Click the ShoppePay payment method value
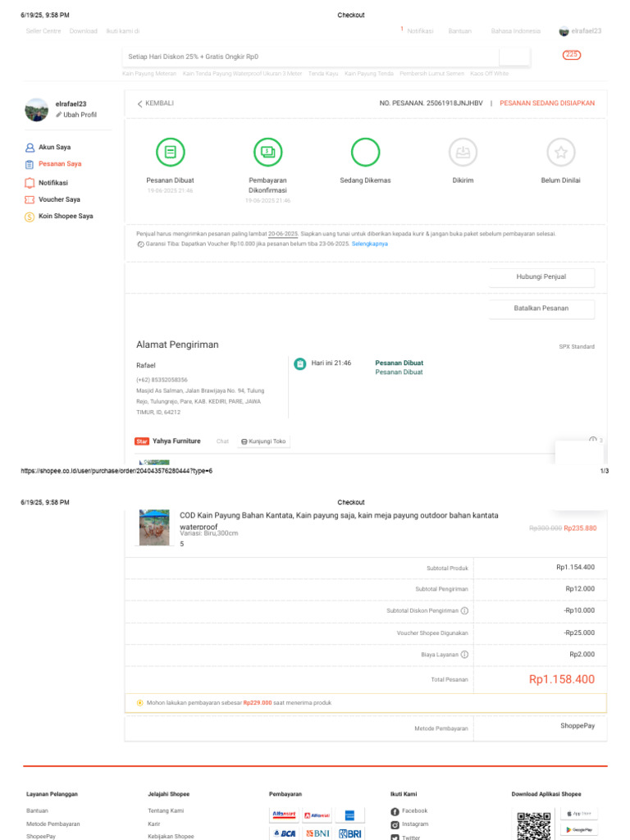The image size is (630, 840). pos(577,726)
